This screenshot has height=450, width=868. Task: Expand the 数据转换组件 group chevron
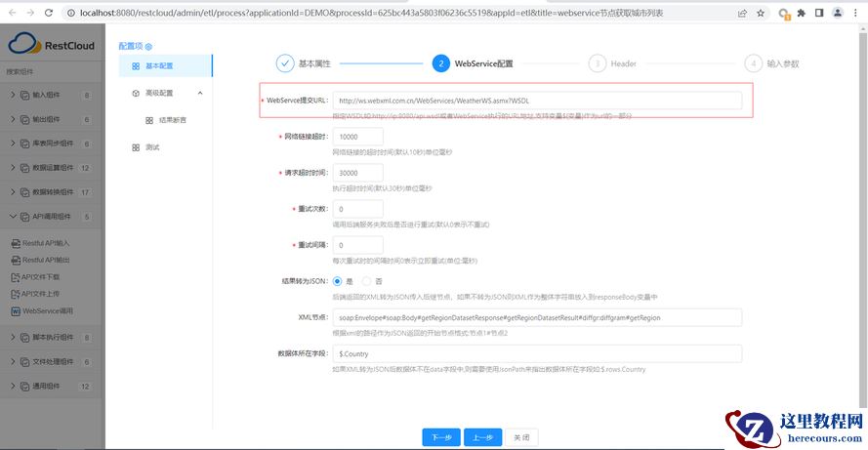click(x=13, y=191)
